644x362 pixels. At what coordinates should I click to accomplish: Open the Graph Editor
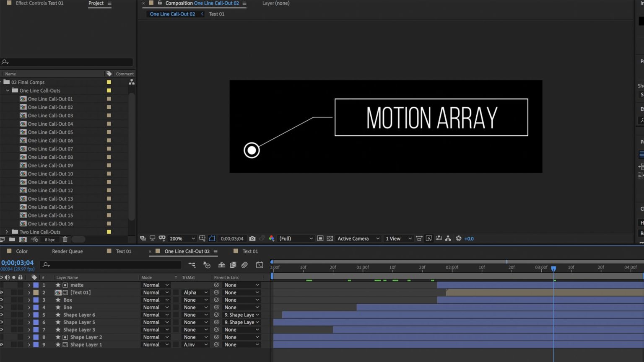(x=260, y=265)
